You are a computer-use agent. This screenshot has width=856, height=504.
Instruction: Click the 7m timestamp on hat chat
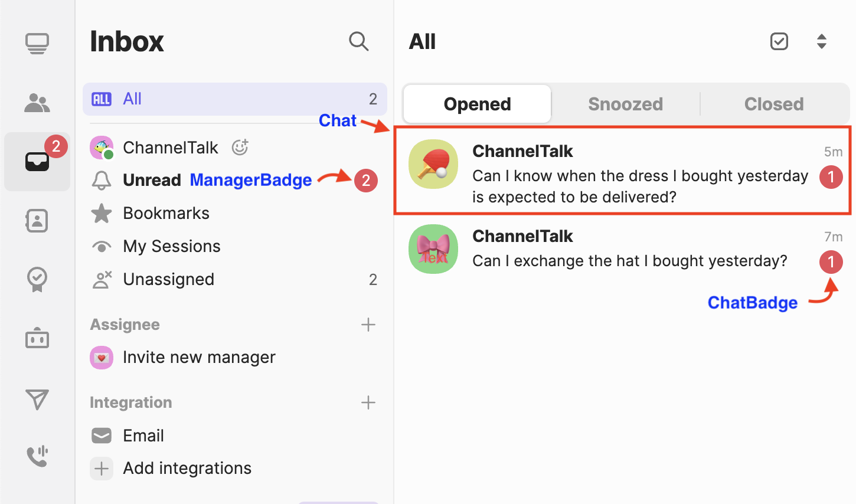pyautogui.click(x=833, y=237)
